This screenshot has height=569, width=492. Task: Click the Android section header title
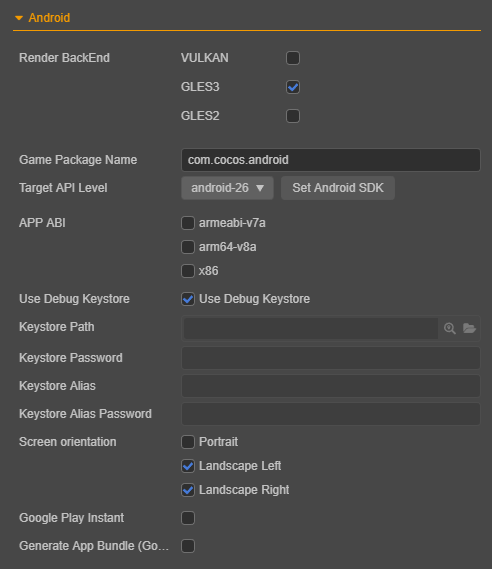pyautogui.click(x=49, y=18)
